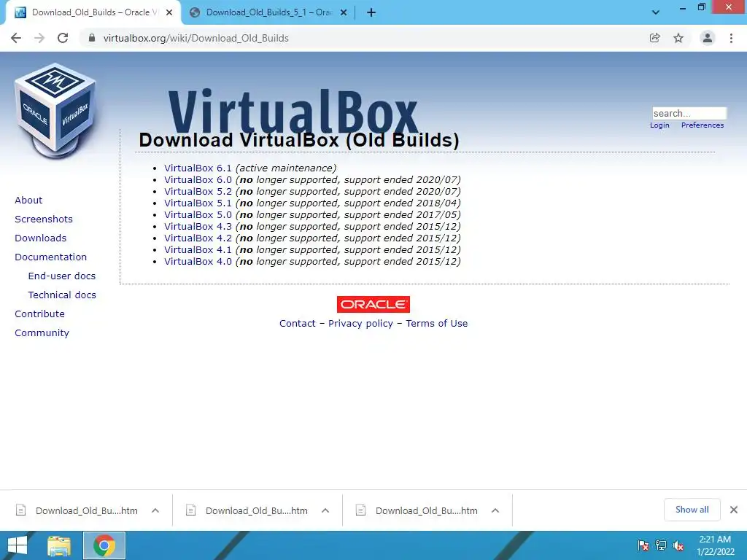
Task: Click Show all downloads button
Action: 692,510
